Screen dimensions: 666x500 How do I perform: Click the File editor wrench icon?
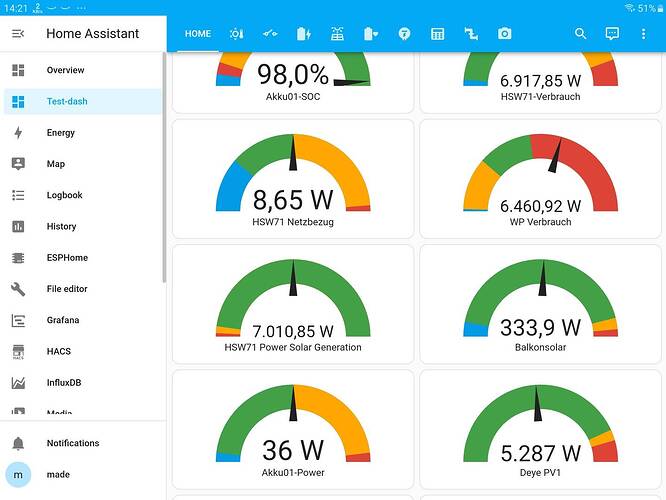click(18, 289)
